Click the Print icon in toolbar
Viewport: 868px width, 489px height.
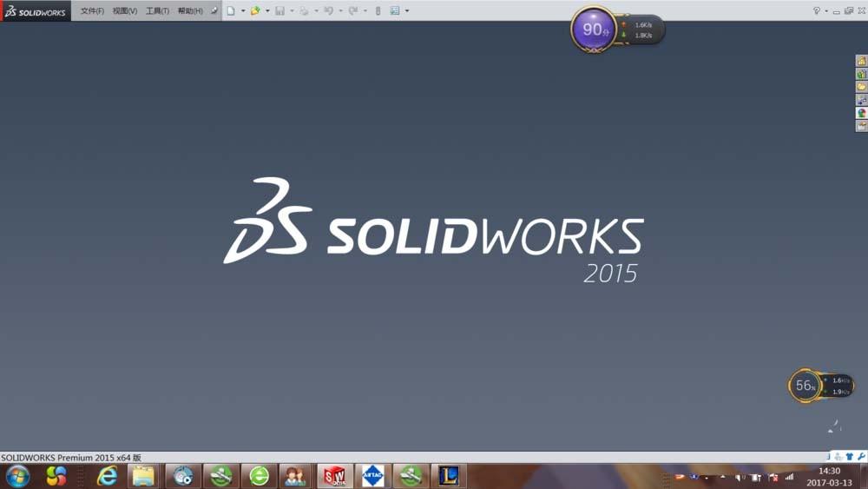click(x=304, y=10)
